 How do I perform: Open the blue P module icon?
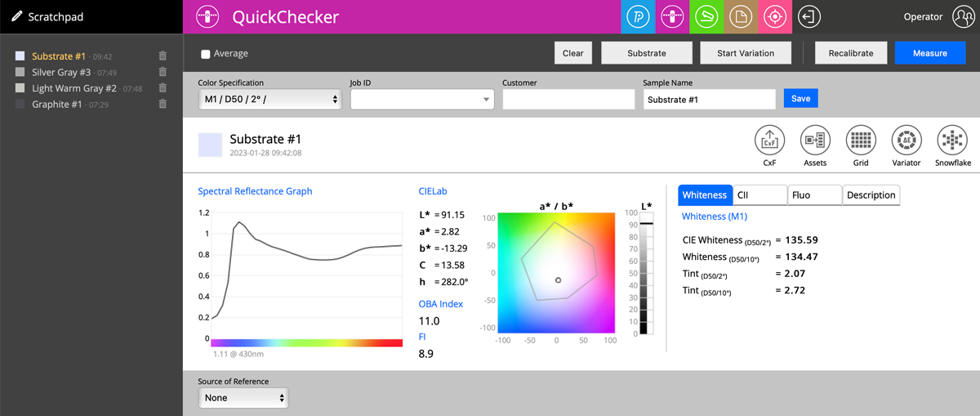click(x=638, y=16)
